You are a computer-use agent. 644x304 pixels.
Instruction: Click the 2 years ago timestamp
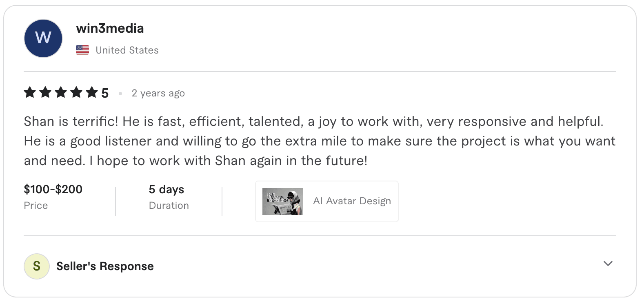tap(158, 93)
